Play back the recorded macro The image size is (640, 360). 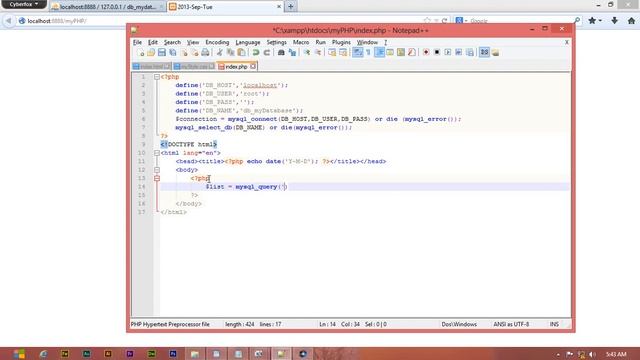(448, 53)
